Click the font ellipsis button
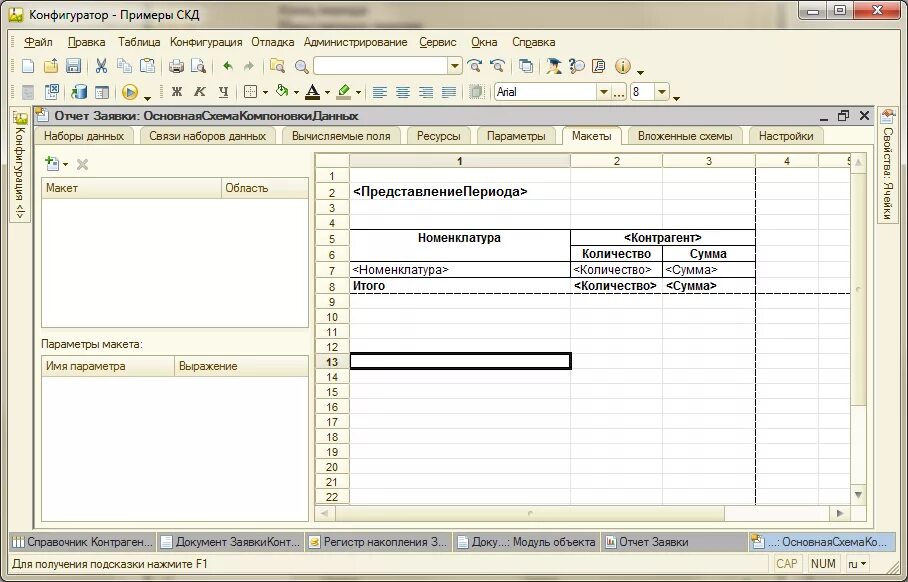This screenshot has height=582, width=908. coord(619,92)
